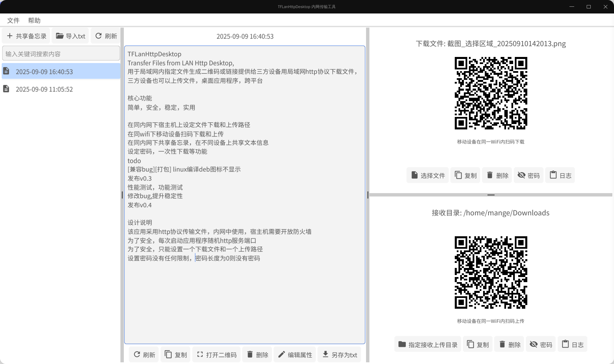Click 复制 in the upload receive panel

coord(478,344)
